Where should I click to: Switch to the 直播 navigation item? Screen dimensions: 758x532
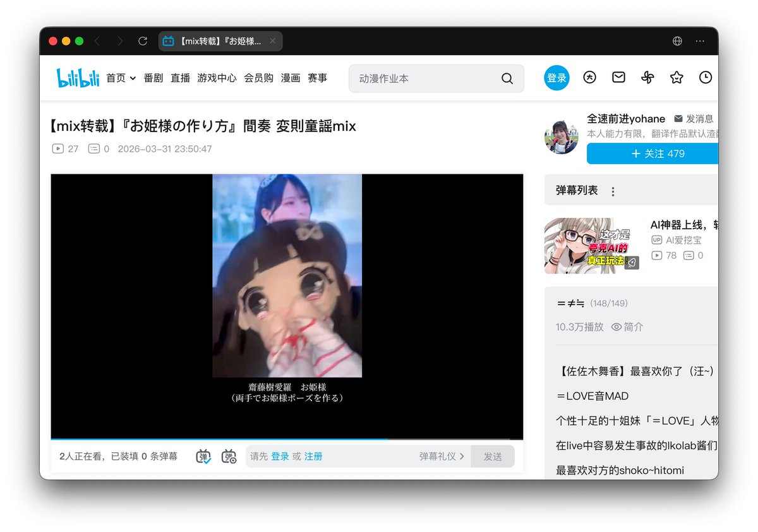[x=179, y=78]
